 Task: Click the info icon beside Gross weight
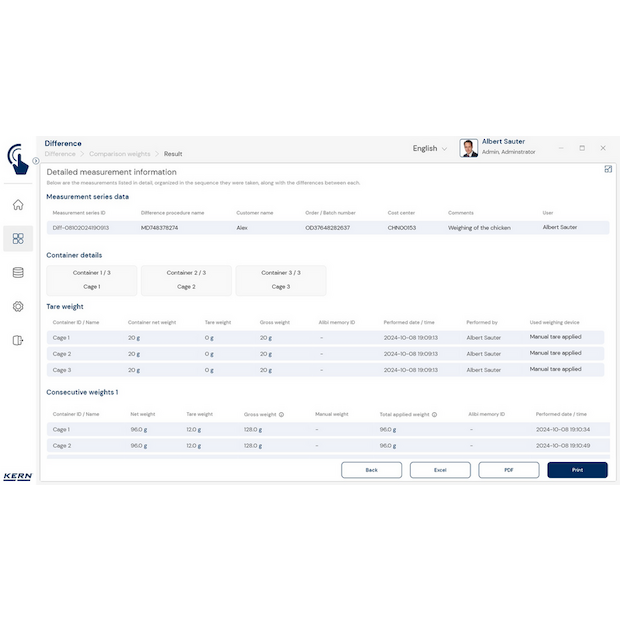click(282, 414)
